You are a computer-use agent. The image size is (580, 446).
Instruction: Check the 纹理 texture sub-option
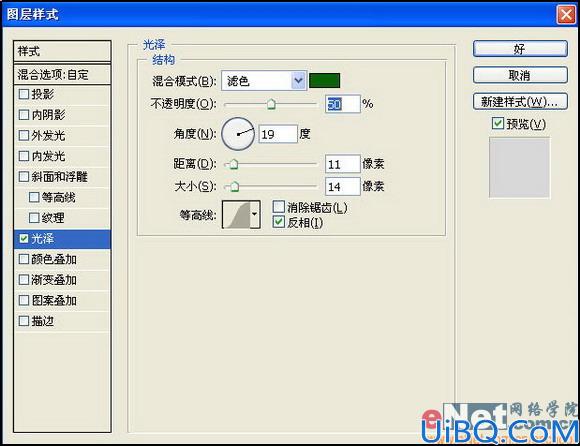point(34,218)
